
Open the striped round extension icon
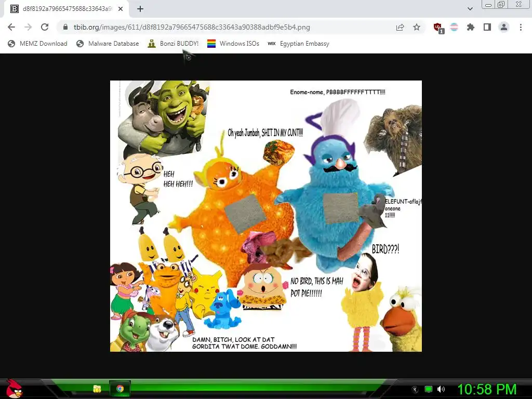point(454,27)
